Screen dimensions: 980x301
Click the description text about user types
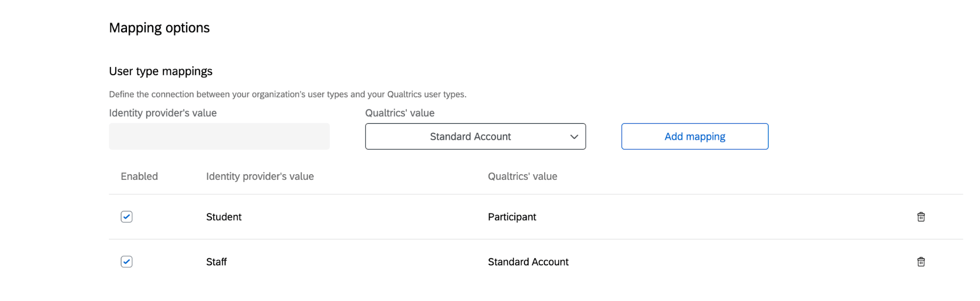(x=287, y=94)
